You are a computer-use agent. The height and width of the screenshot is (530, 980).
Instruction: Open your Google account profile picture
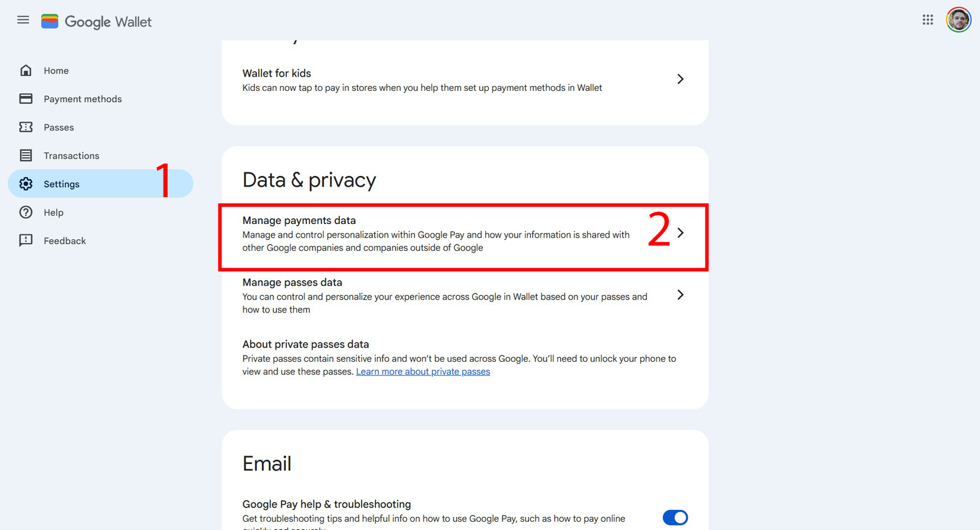[958, 19]
